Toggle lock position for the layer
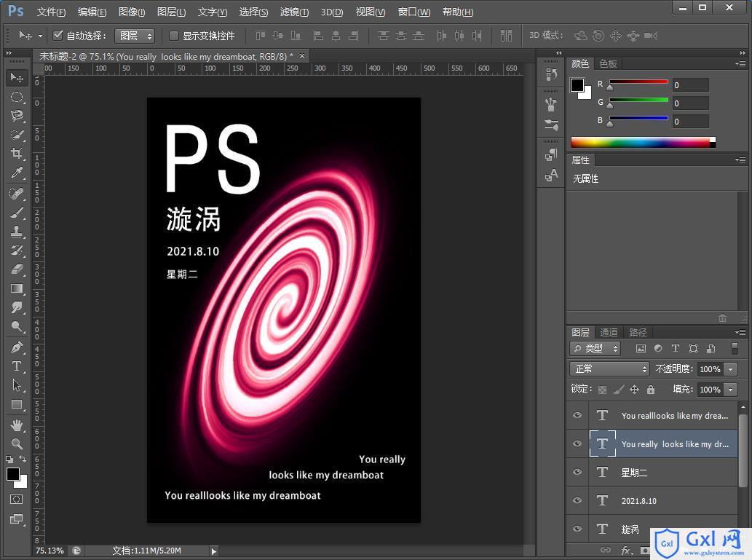This screenshot has width=752, height=560. 635,389
